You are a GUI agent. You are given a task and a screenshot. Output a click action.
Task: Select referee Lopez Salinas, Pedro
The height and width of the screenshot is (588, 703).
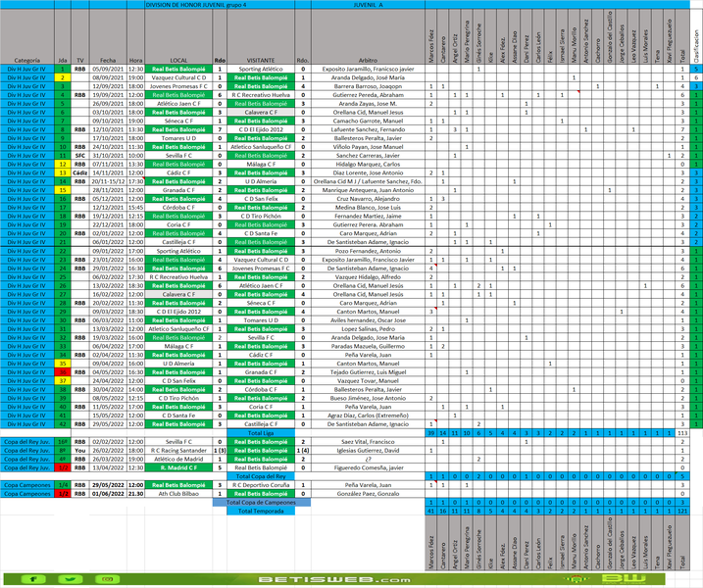[368, 329]
